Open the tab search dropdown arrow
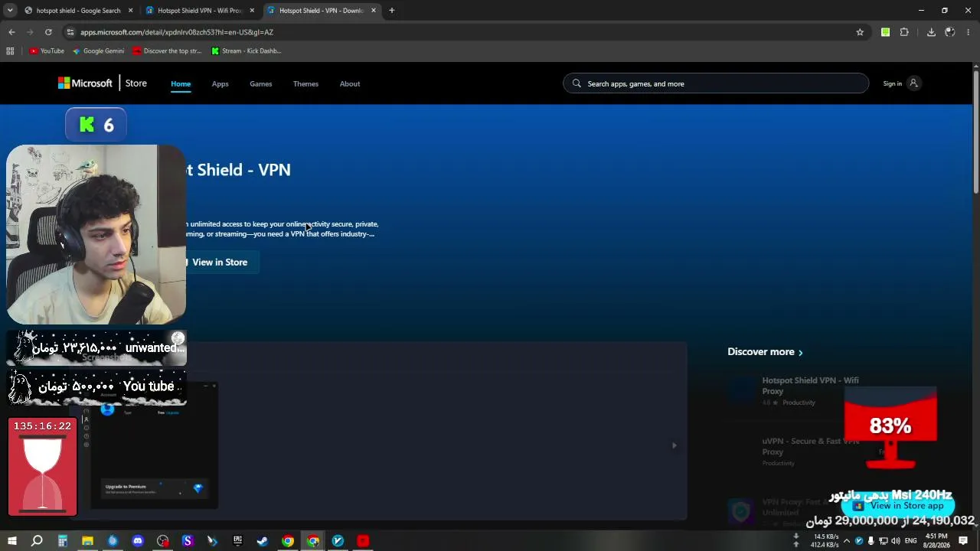 (10, 11)
